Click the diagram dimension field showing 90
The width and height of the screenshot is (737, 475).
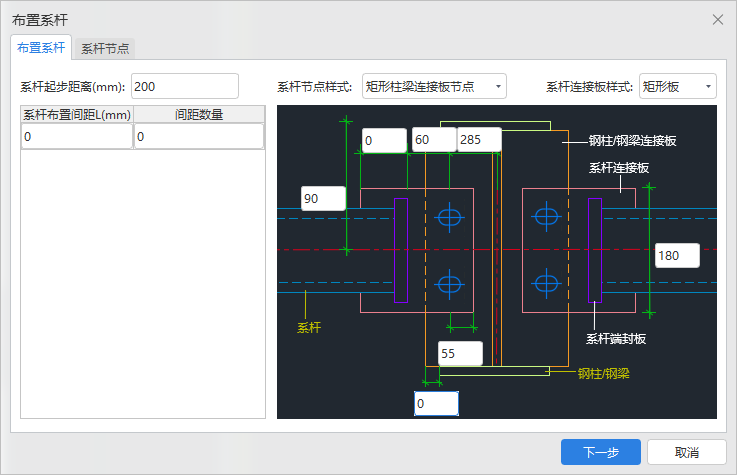(323, 198)
